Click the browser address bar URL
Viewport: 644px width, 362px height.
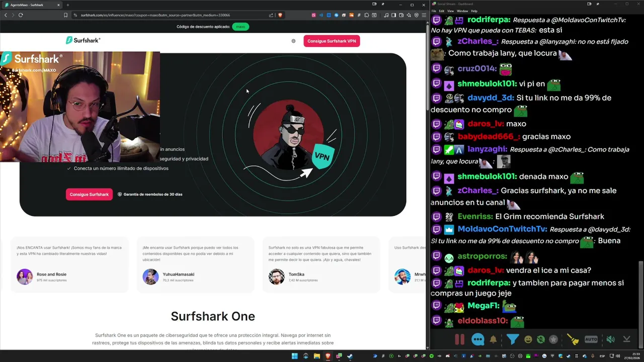(x=155, y=15)
